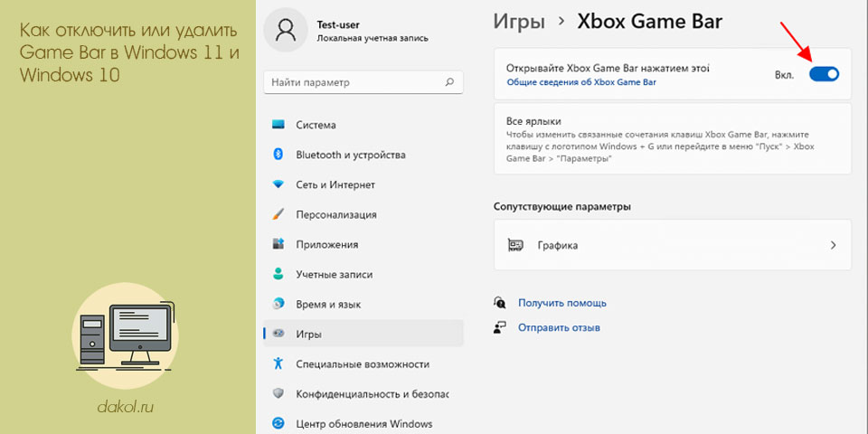Screen dimensions: 868x434
Task: Click the Bluetooth icon in sidebar
Action: point(278,155)
